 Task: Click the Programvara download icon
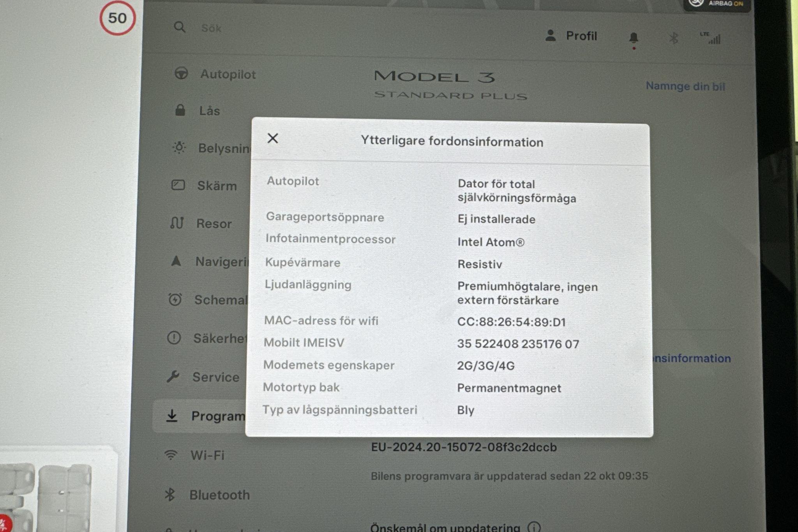click(x=172, y=415)
